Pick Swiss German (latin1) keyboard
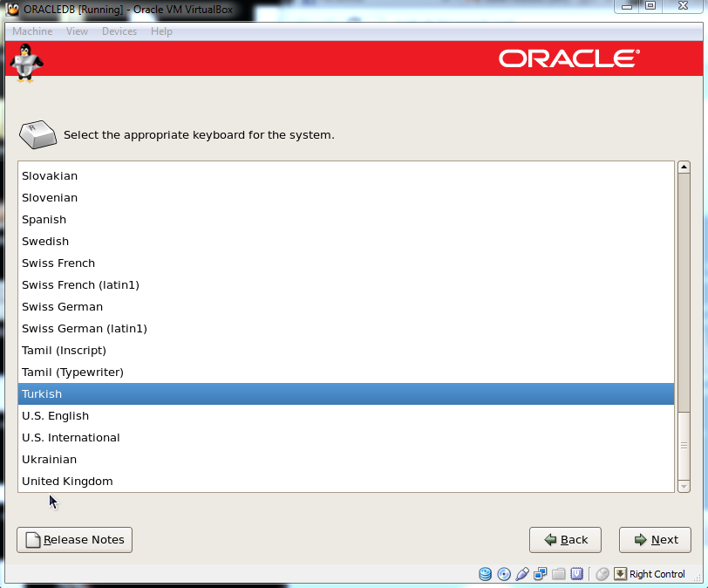 (346, 328)
